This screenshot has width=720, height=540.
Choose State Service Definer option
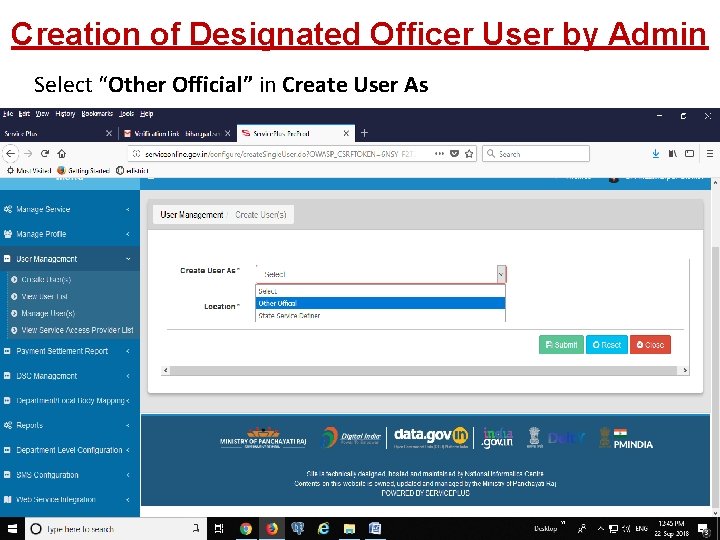pos(380,316)
